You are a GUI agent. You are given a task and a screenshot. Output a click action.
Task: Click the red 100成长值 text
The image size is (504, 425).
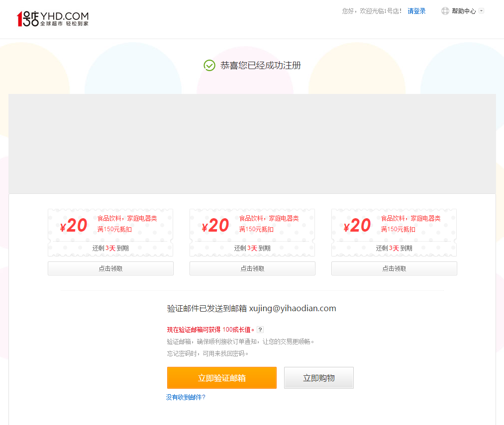238,330
